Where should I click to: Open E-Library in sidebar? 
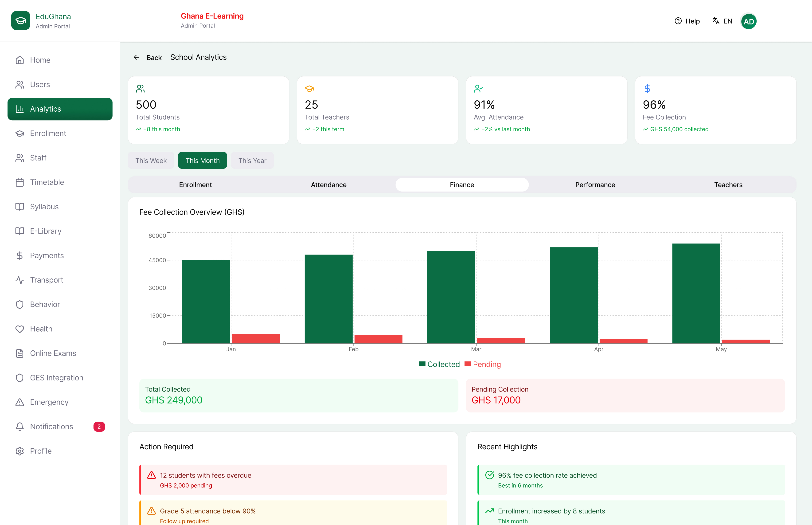(x=60, y=231)
